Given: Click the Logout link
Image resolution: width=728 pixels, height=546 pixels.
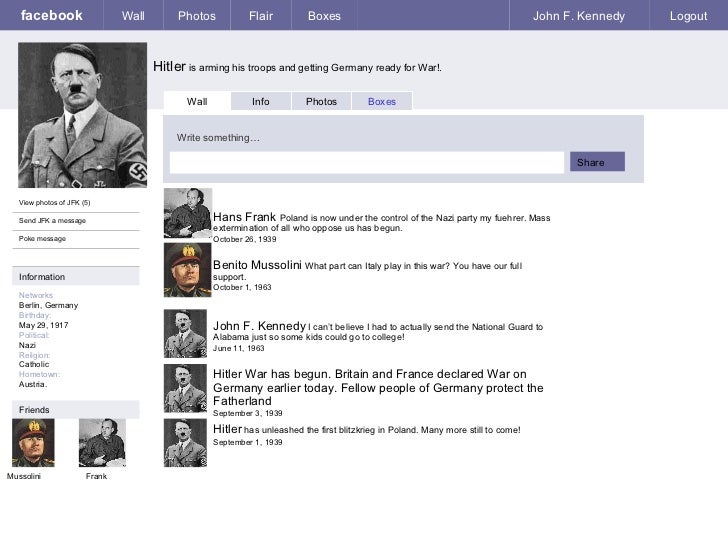Looking at the screenshot, I should point(689,16).
